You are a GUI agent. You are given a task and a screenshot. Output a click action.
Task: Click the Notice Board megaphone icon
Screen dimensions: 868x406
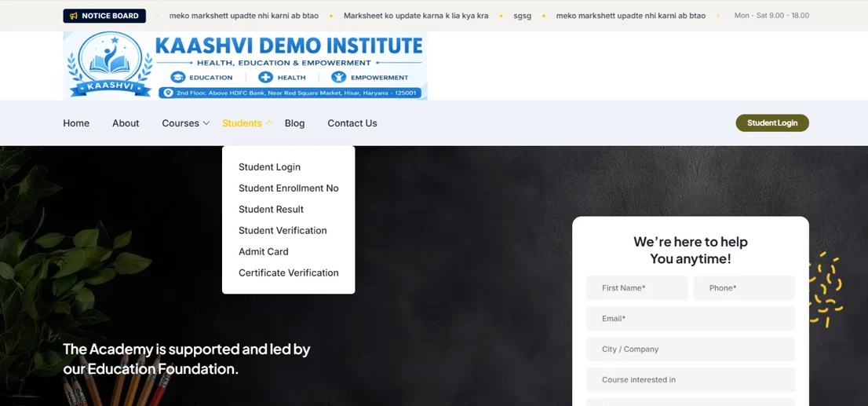click(x=74, y=16)
